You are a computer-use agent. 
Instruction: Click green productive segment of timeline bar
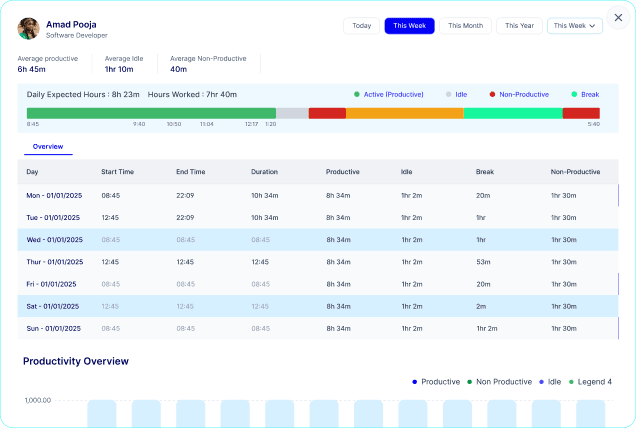tap(151, 113)
